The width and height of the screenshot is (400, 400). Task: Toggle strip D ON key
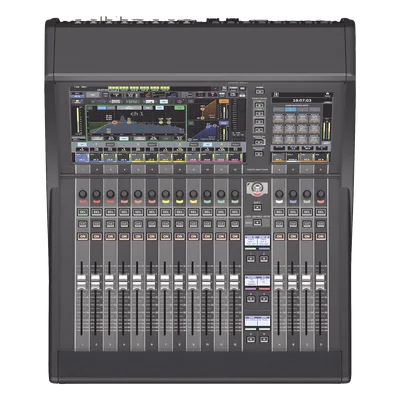pos(321,236)
